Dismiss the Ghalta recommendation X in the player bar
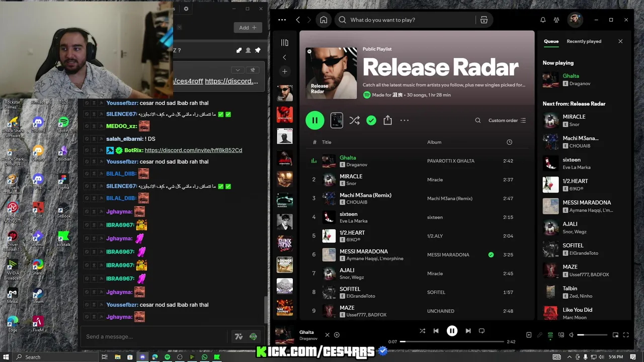The image size is (644, 362). coord(327,335)
